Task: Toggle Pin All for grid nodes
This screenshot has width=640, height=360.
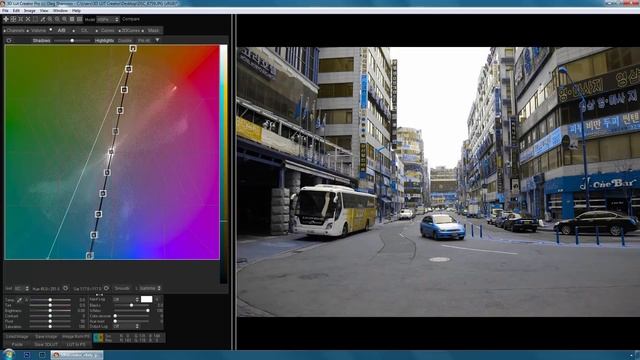Action: pyautogui.click(x=144, y=40)
